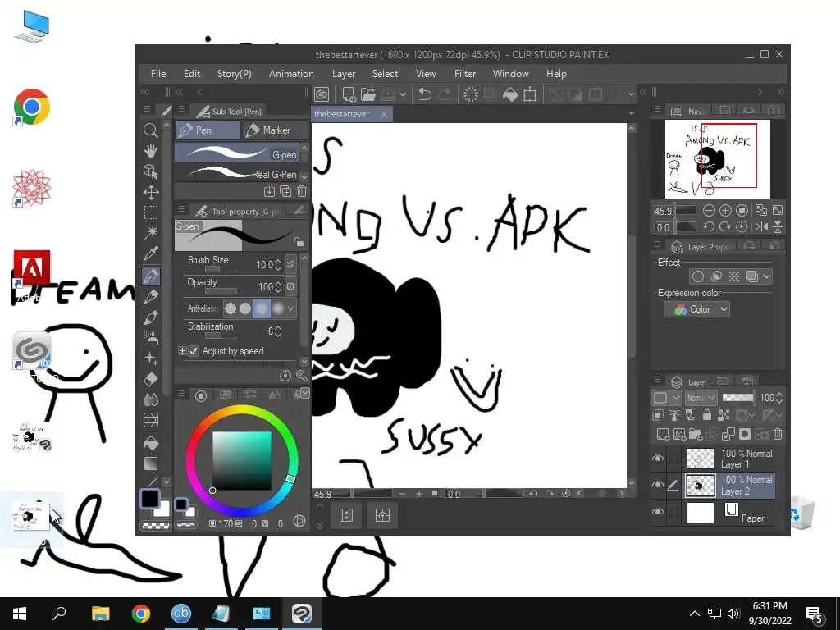Click the Clip Studio swirl icon
The width and height of the screenshot is (840, 630).
322,95
